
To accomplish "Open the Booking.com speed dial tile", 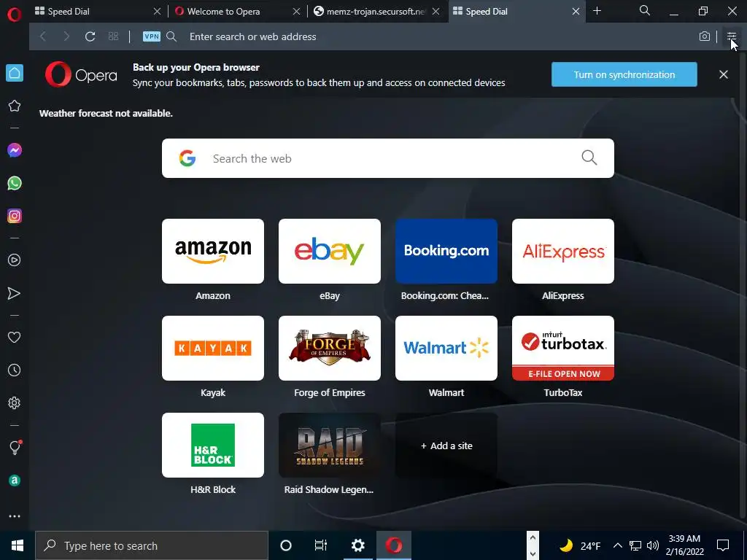I will pyautogui.click(x=446, y=251).
